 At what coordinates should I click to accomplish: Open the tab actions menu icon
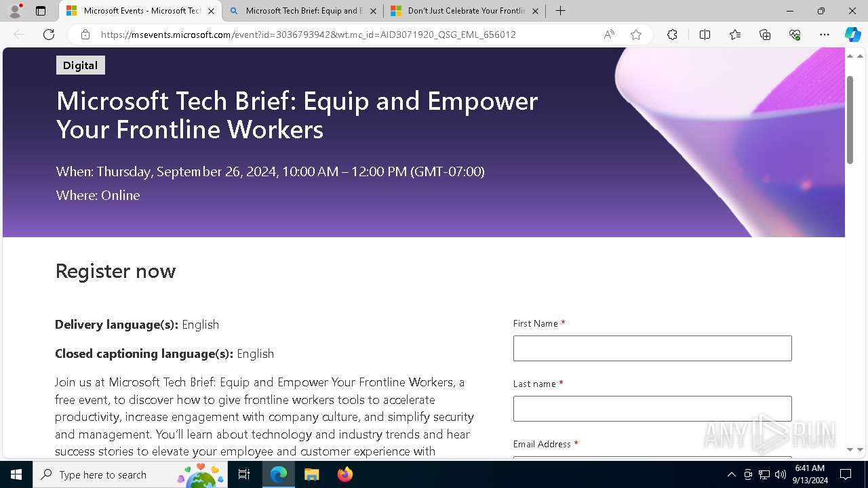41,11
